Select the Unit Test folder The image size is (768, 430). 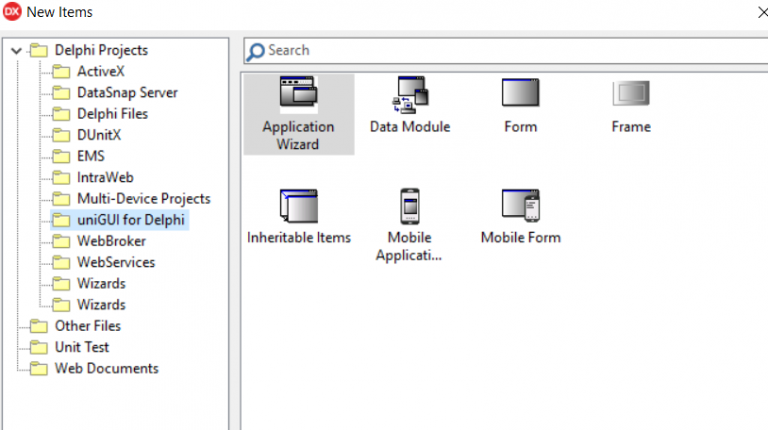(82, 347)
